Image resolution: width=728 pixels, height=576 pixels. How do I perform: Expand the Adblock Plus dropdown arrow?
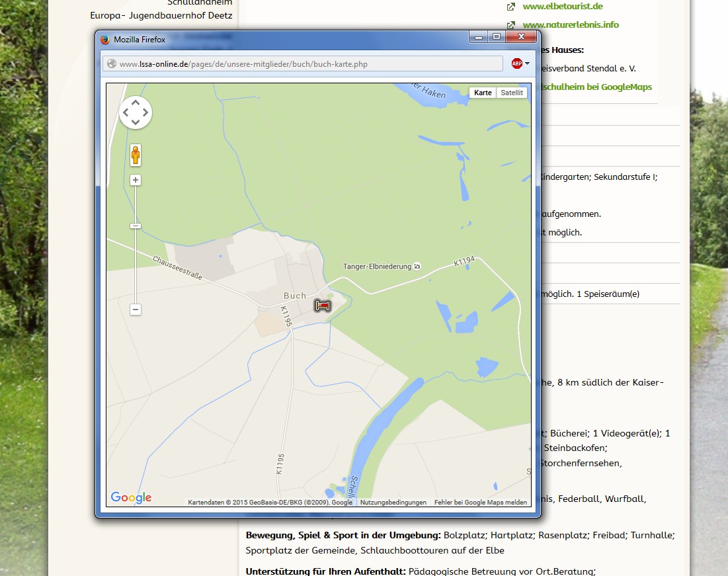pyautogui.click(x=527, y=63)
